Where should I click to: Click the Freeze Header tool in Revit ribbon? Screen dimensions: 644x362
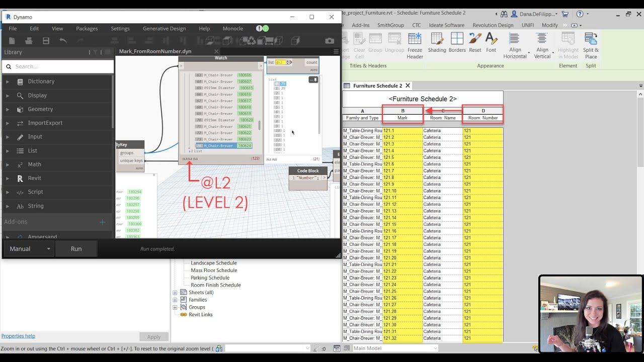click(415, 46)
